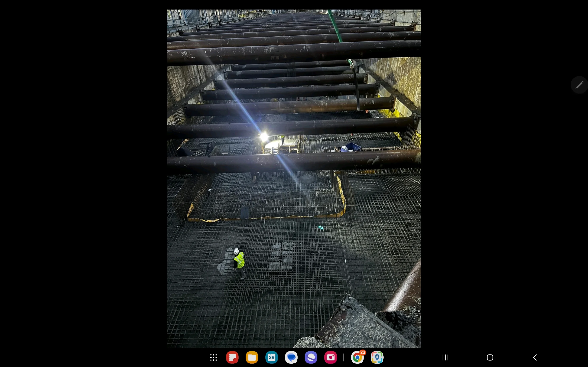Launch Samsung Notes from the taskbar
Image resolution: width=588 pixels, height=367 pixels.
click(x=232, y=357)
